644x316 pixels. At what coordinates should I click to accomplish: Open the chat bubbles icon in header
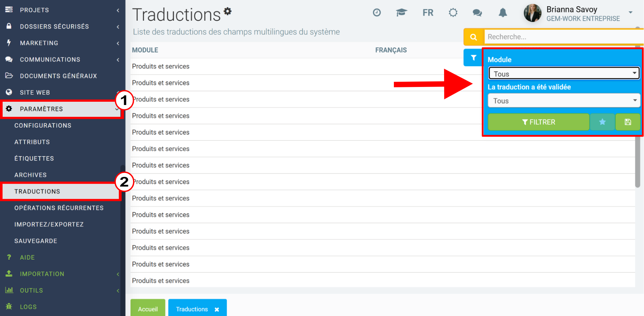pos(477,13)
